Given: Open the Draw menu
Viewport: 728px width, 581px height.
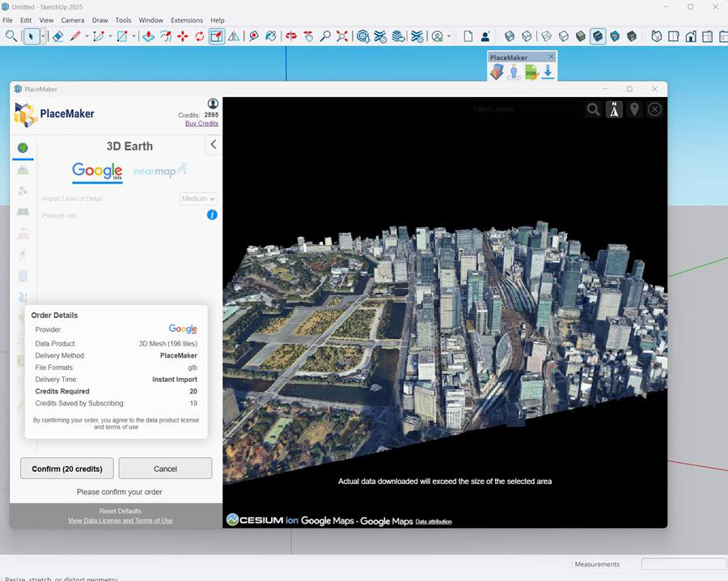Looking at the screenshot, I should [x=99, y=20].
